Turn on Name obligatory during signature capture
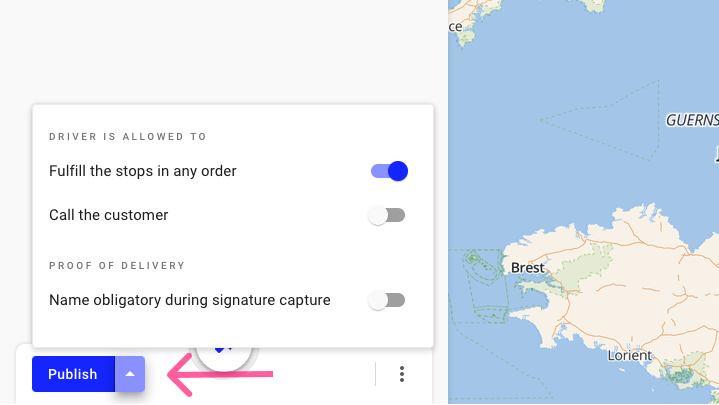Viewport: 719px width, 405px height. (387, 300)
